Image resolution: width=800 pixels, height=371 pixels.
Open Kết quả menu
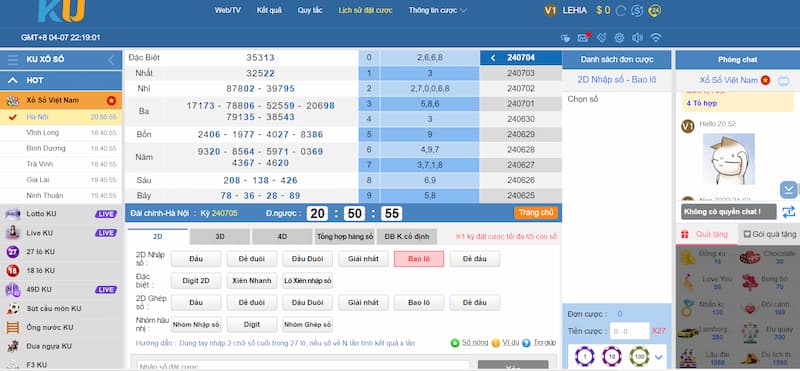[x=269, y=10]
